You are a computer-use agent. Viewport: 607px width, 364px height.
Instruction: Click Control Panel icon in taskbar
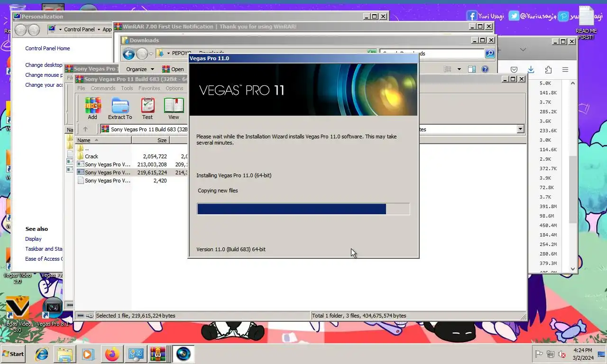(136, 354)
